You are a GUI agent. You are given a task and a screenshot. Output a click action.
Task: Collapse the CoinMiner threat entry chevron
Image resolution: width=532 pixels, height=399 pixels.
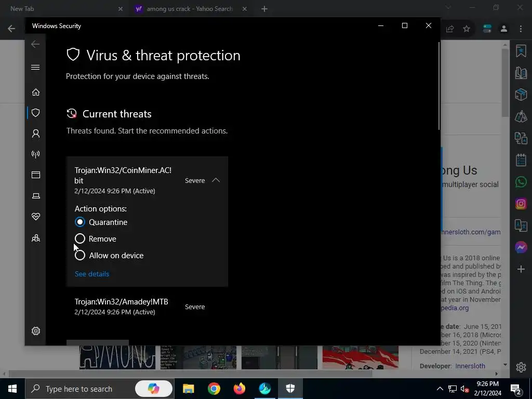[216, 180]
